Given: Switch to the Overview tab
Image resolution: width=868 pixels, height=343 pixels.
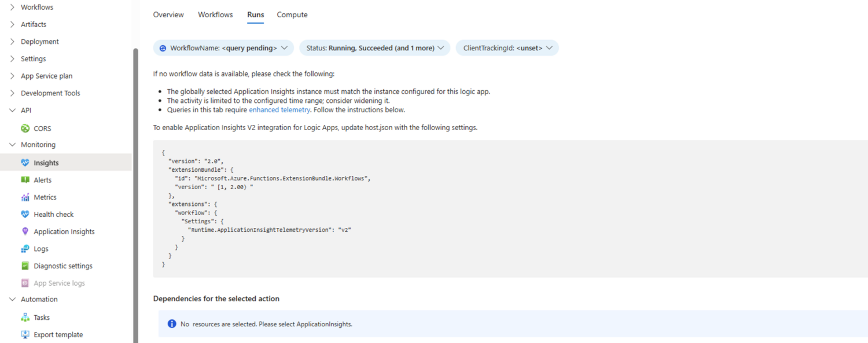Looking at the screenshot, I should coord(168,14).
